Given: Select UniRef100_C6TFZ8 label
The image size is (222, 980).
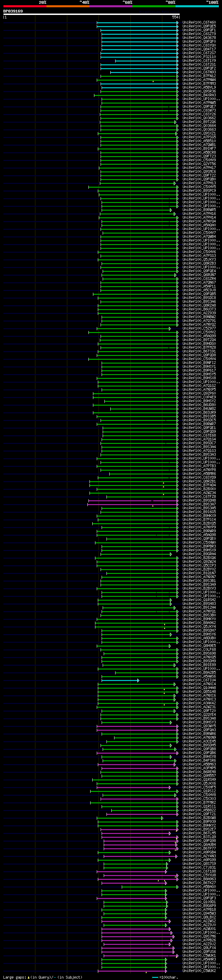Looking at the screenshot, I should pyautogui.click(x=199, y=497).
